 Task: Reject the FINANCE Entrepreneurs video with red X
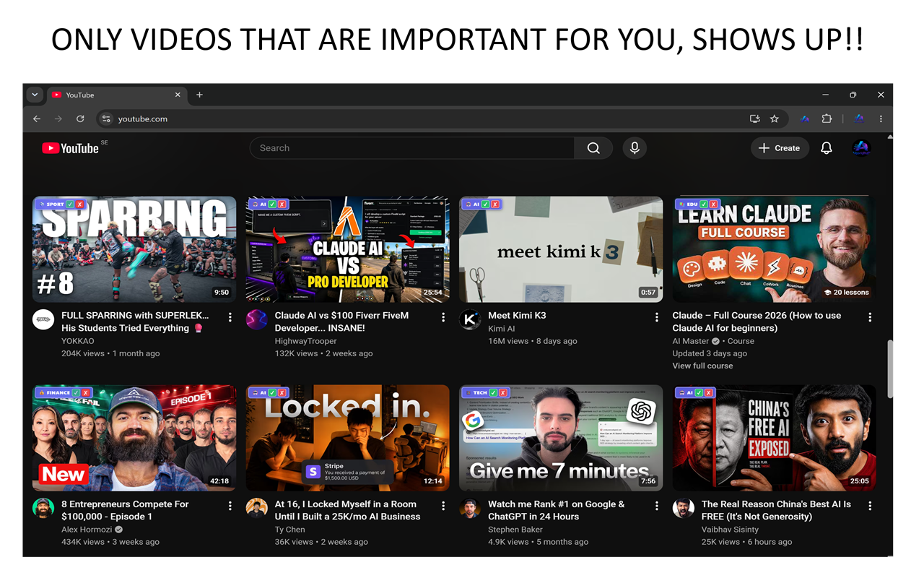pyautogui.click(x=86, y=393)
